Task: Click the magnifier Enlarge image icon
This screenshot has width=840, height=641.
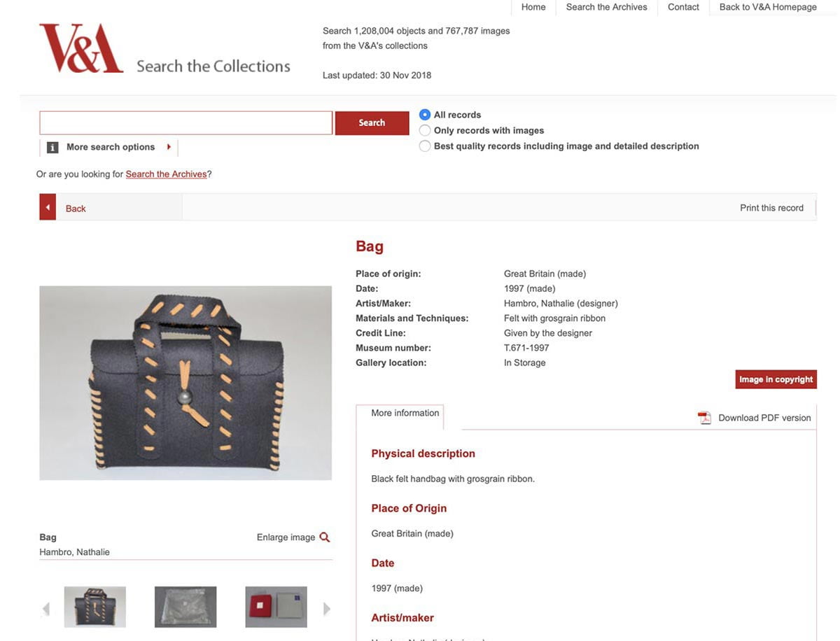Action: (x=325, y=537)
